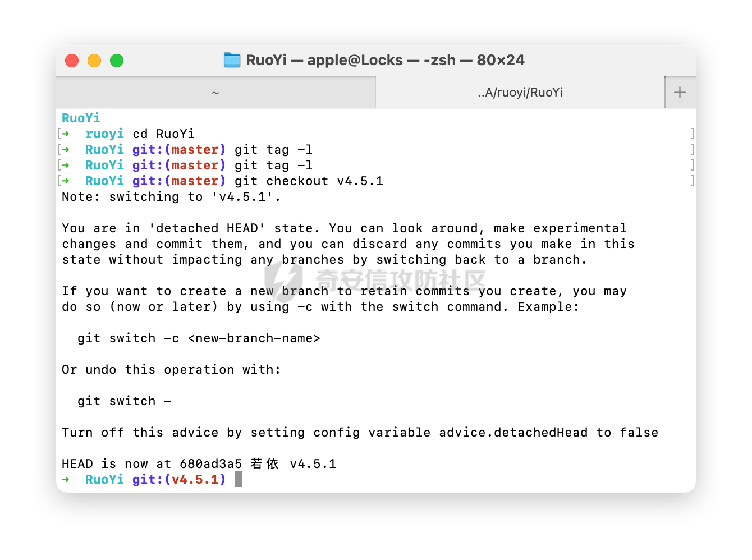This screenshot has height=560, width=752.
Task: Close the terminal window with the red button
Action: [x=72, y=61]
